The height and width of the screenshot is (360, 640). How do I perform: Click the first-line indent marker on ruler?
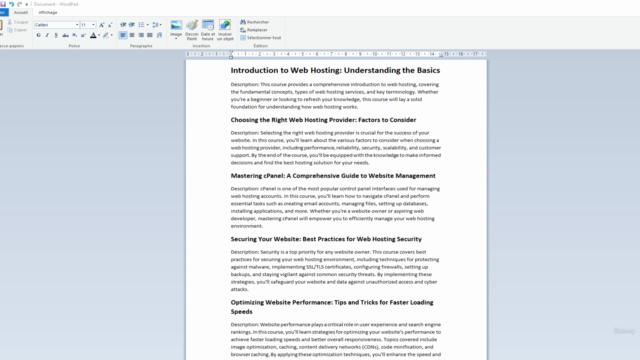coord(231,52)
